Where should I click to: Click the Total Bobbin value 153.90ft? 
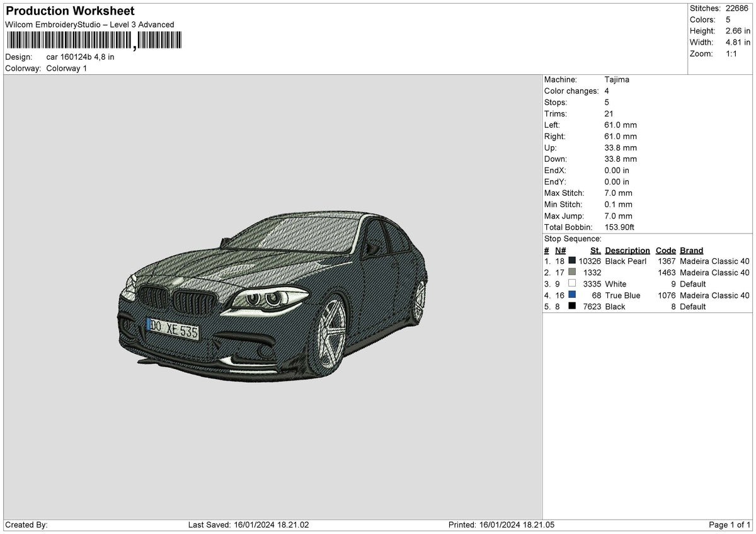620,227
